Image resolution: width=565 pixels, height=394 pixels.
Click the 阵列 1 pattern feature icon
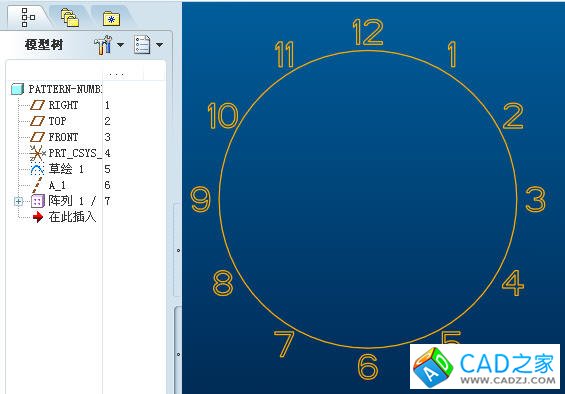(x=38, y=201)
